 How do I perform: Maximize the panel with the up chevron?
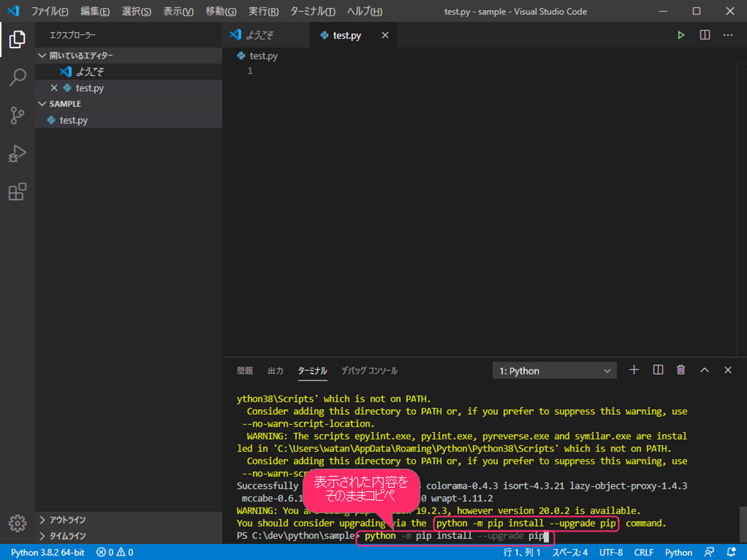coord(705,370)
